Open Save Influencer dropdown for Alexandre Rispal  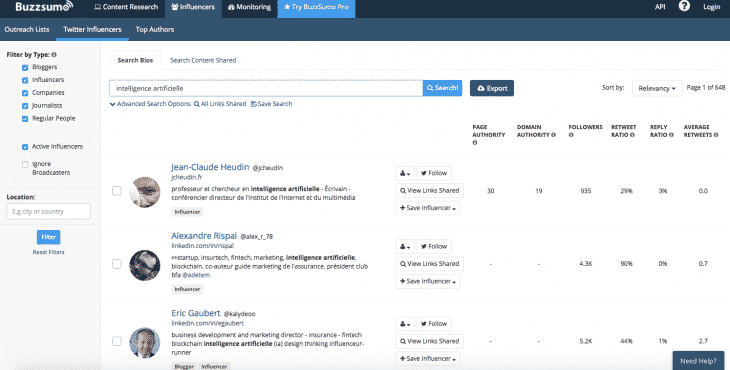428,282
